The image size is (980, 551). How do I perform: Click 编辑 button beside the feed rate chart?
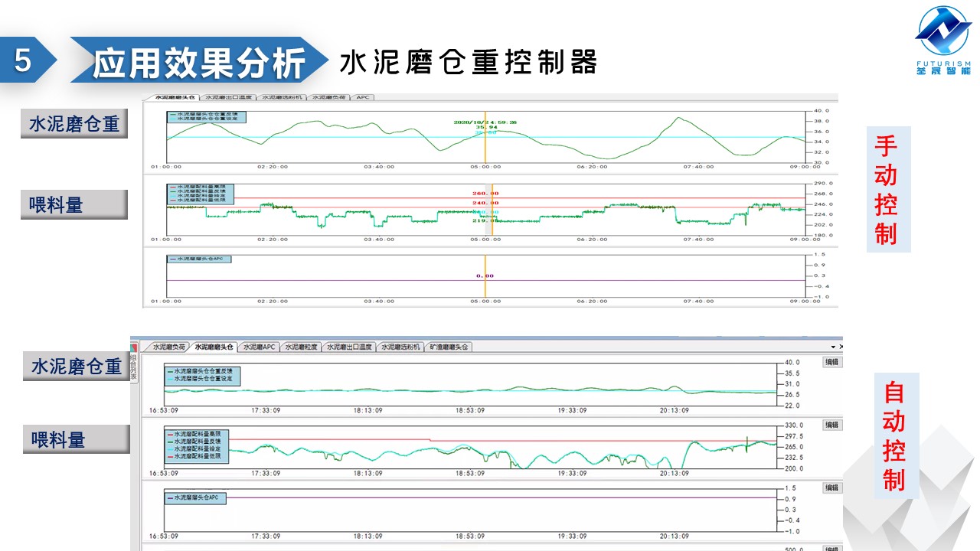tap(831, 425)
